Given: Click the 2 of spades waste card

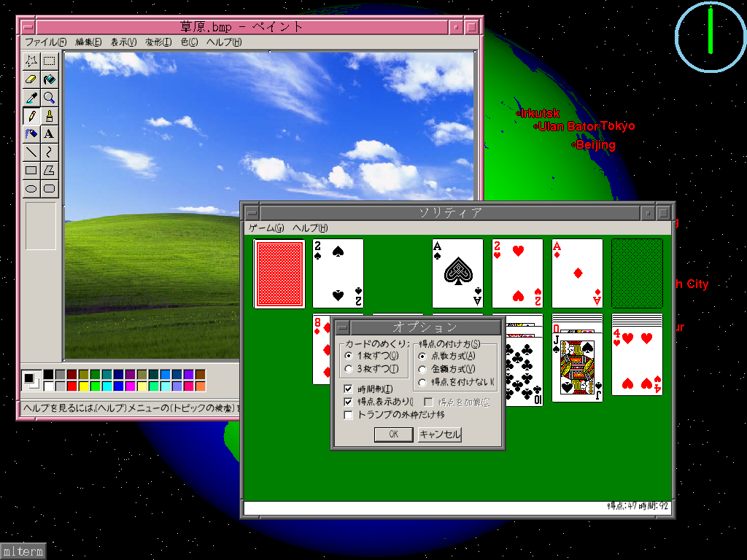Looking at the screenshot, I should (x=338, y=274).
